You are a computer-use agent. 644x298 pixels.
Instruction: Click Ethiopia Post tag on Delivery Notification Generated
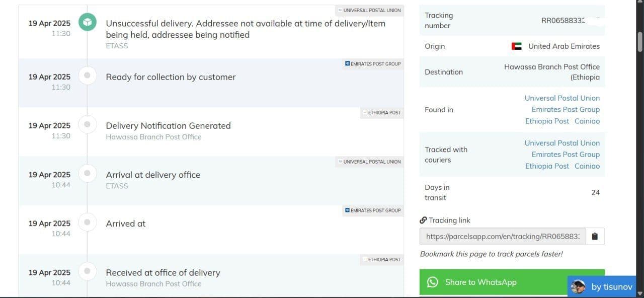[x=381, y=113]
